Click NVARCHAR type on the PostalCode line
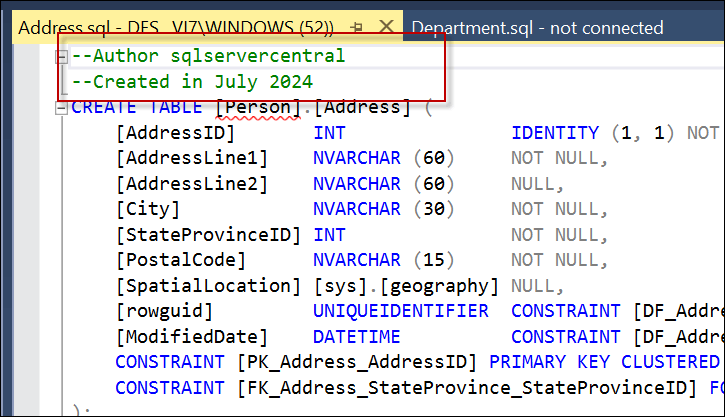The image size is (725, 417). pyautogui.click(x=356, y=260)
